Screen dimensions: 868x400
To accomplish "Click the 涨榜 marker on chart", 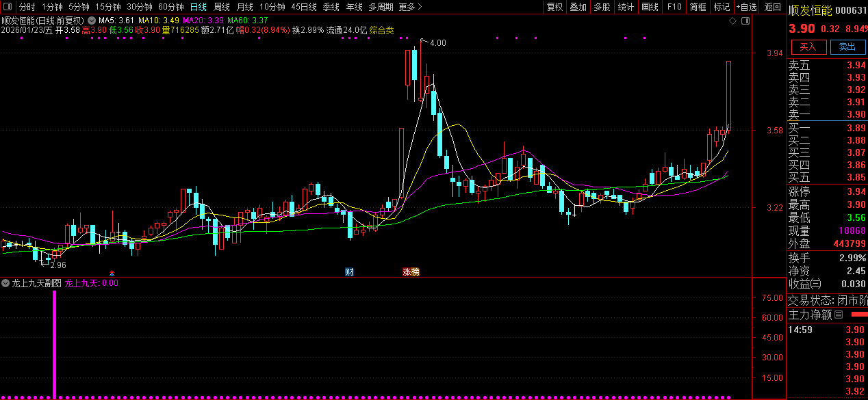I will click(x=411, y=271).
